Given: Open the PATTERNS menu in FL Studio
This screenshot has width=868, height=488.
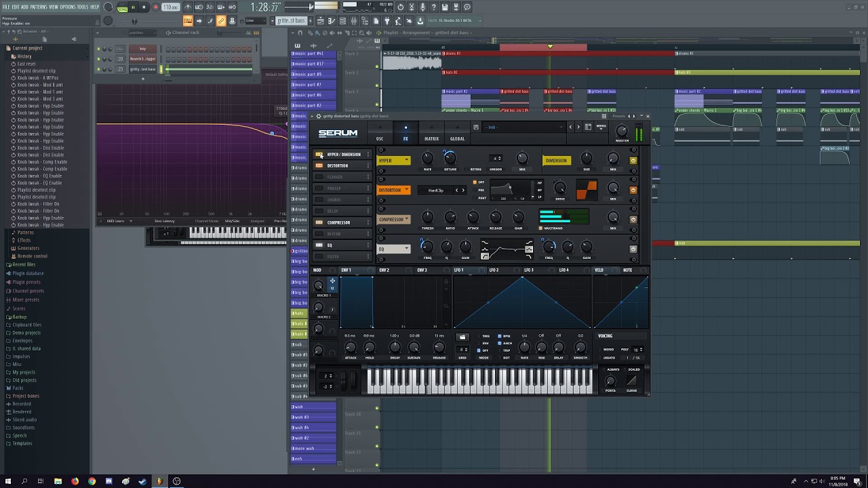Looking at the screenshot, I should point(39,7).
